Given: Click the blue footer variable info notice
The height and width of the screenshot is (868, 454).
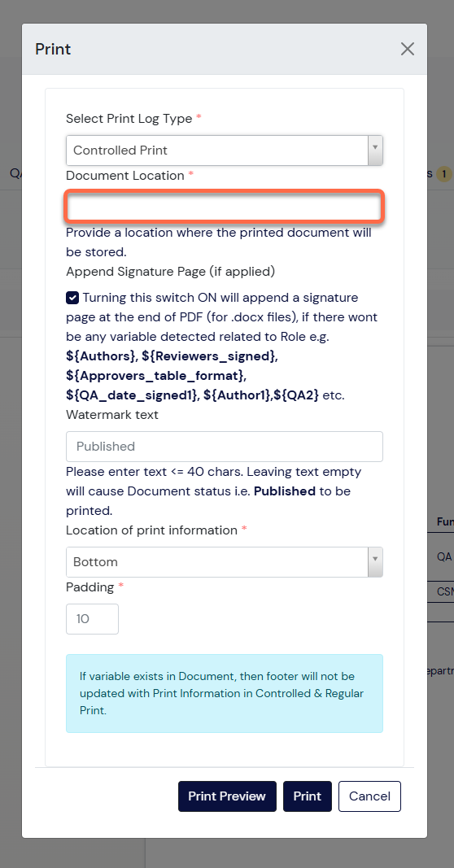Looking at the screenshot, I should click(225, 694).
